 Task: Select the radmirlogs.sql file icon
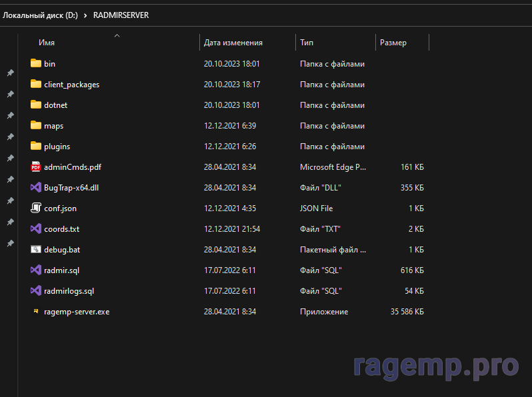click(35, 291)
